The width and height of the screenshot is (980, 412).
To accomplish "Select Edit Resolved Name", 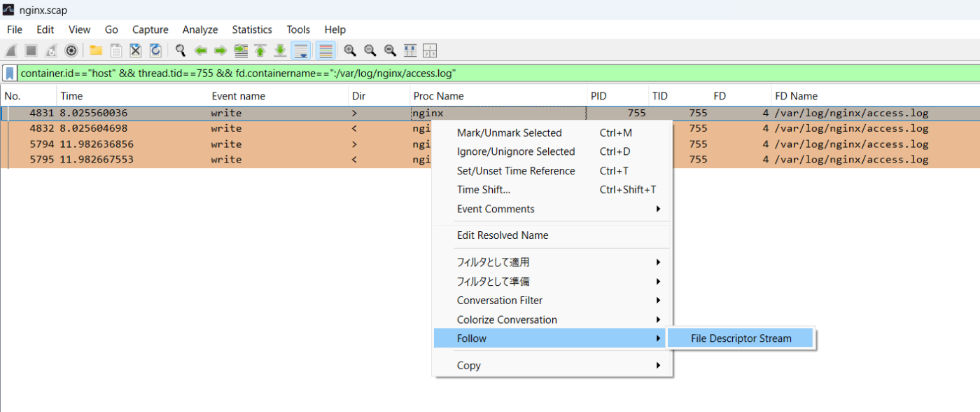I will 552,235.
